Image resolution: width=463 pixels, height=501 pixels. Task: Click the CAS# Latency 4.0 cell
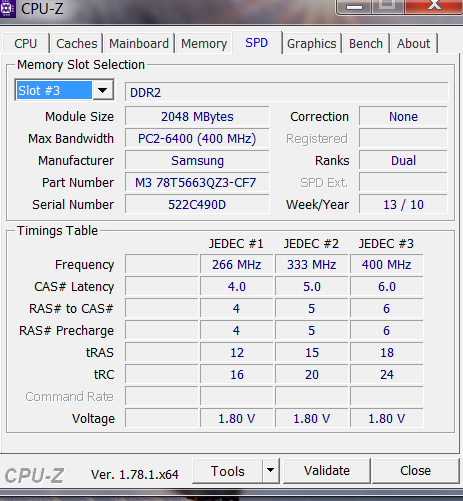tap(237, 287)
